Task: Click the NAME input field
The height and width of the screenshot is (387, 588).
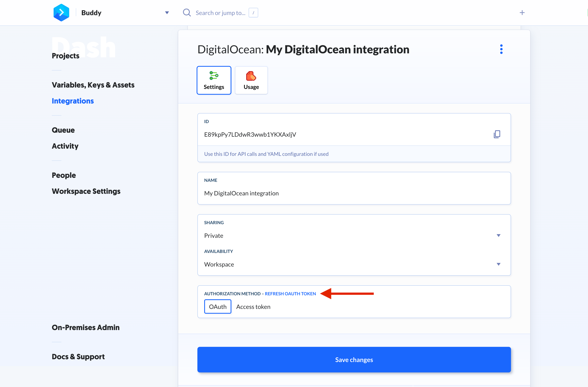Action: pos(354,193)
